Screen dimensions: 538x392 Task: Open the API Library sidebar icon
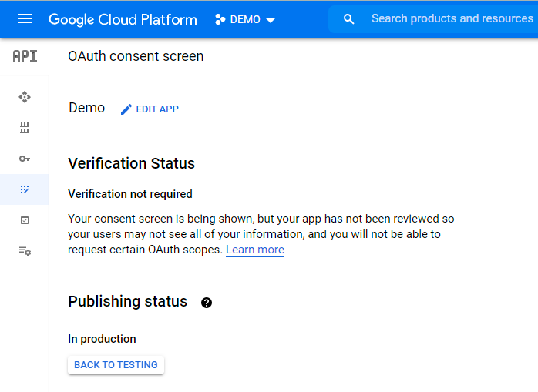tap(25, 128)
